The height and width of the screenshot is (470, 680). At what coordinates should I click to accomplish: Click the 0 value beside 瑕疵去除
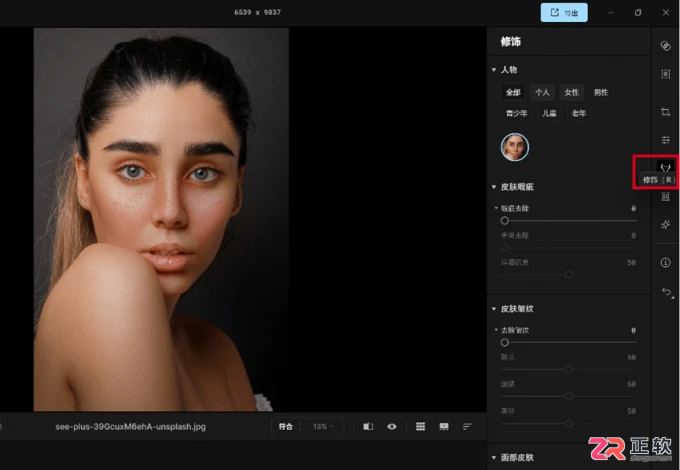click(633, 209)
